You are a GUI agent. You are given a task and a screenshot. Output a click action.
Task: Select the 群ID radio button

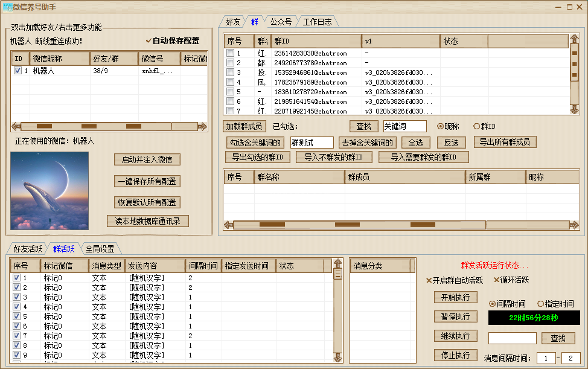(476, 126)
